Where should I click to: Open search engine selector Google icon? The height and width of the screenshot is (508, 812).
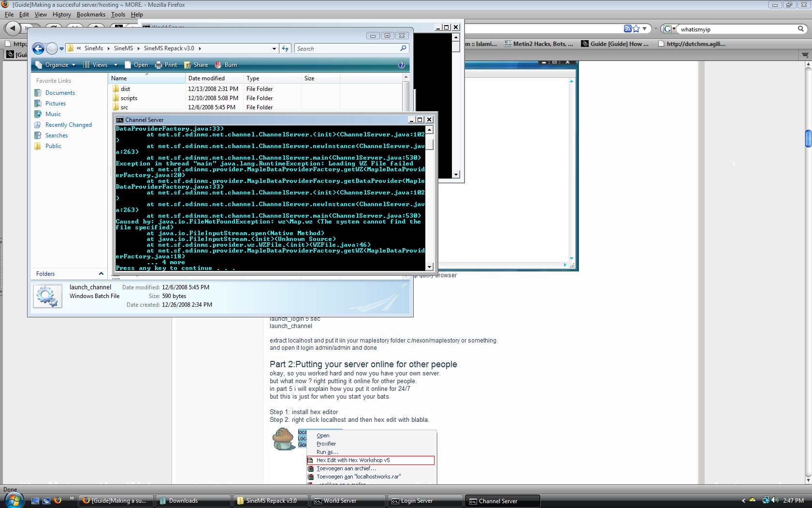click(x=668, y=29)
